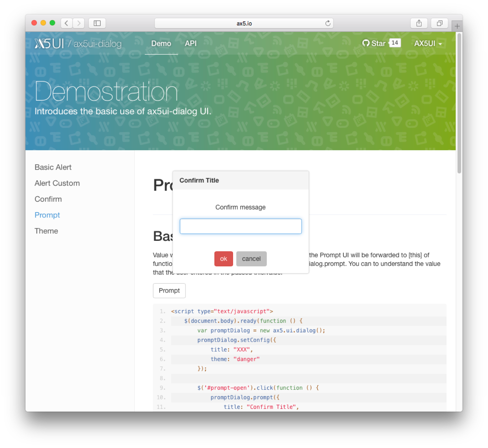Screen dimensions: 488x448
Task: Switch to the API tab
Action: [x=191, y=43]
